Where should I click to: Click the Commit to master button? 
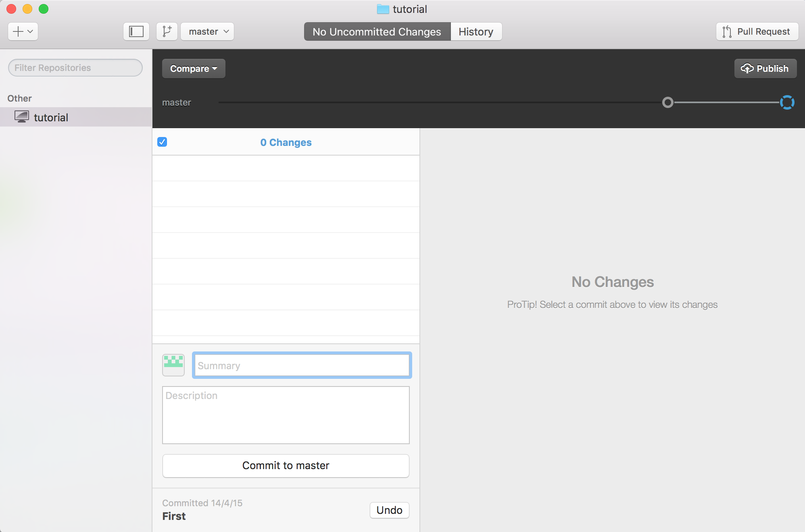[286, 465]
